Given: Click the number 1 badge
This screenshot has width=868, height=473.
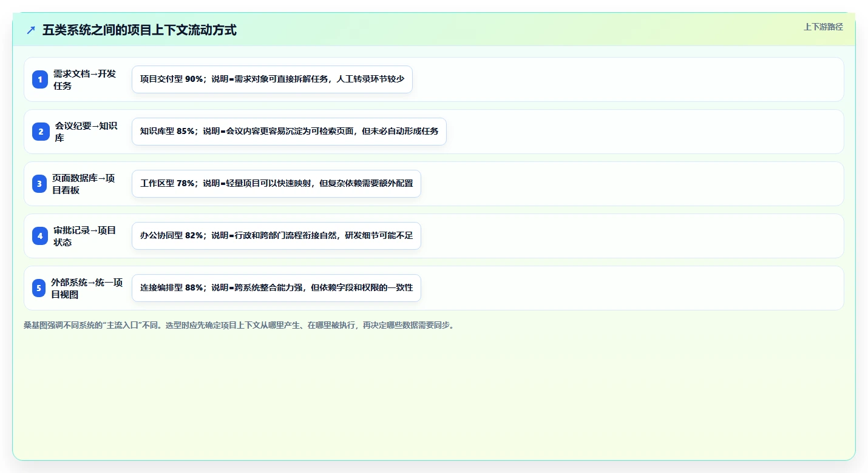Looking at the screenshot, I should (40, 79).
